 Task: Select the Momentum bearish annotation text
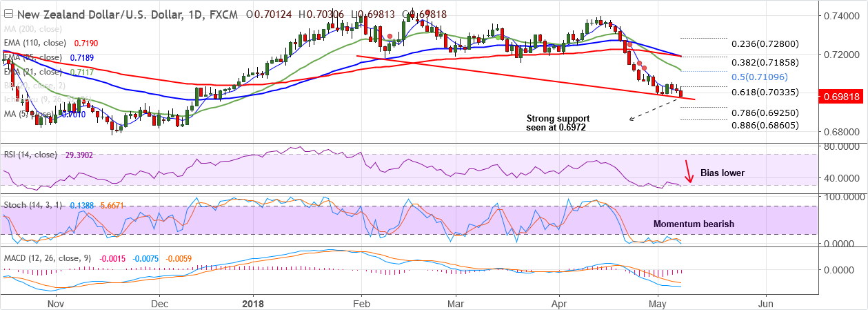click(694, 224)
